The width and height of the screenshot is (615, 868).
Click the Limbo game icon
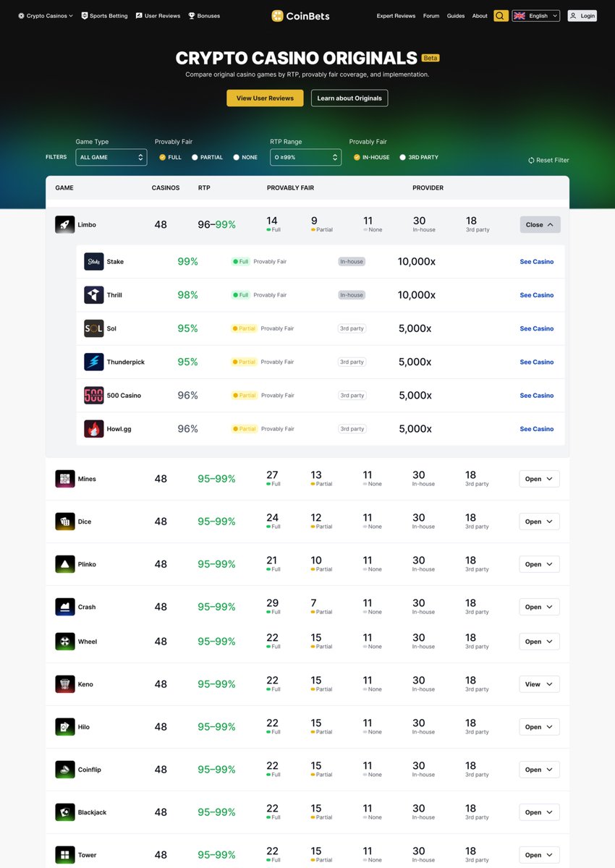(x=64, y=224)
